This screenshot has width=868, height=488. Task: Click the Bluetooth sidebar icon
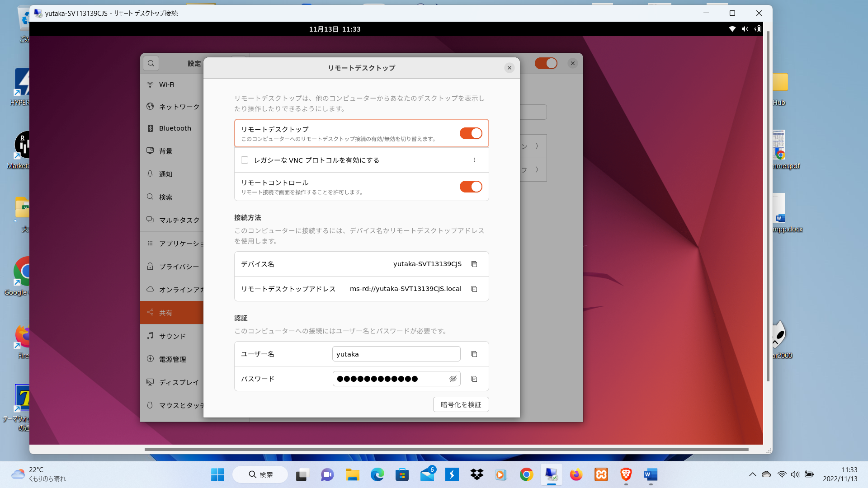tap(150, 128)
